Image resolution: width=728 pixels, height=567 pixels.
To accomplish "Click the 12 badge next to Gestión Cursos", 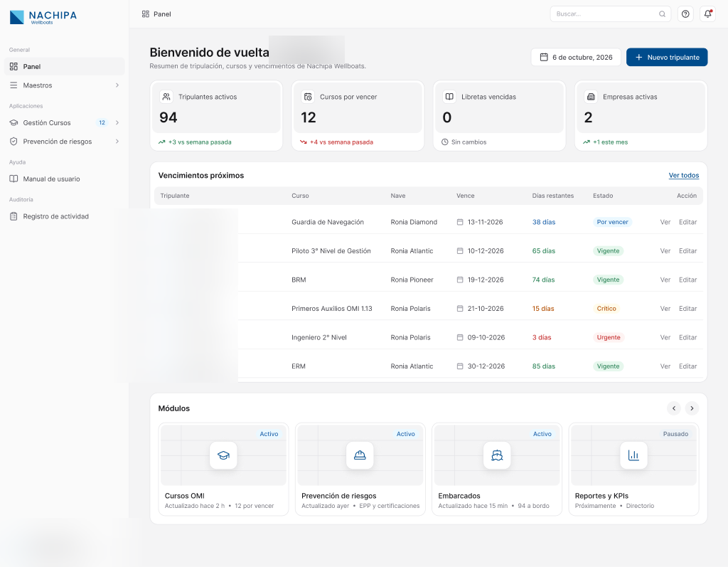I will click(102, 122).
